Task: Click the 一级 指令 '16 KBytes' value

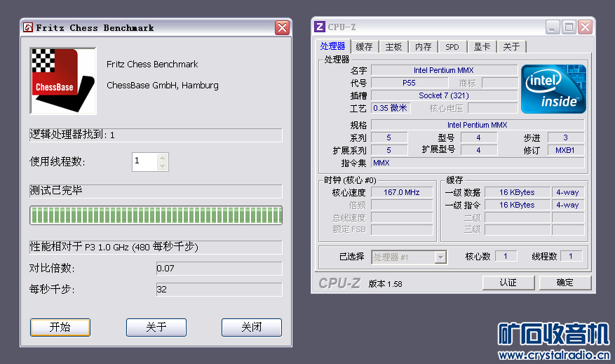Action: (x=517, y=205)
